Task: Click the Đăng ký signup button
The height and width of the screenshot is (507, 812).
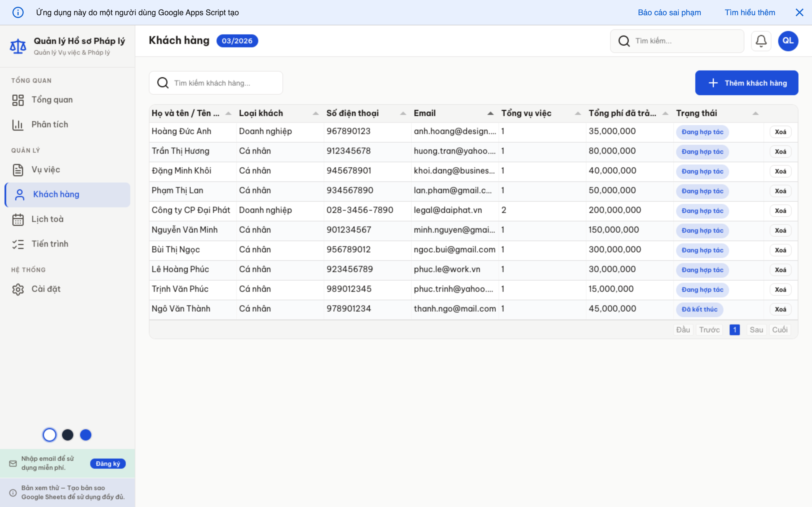Action: 108,463
